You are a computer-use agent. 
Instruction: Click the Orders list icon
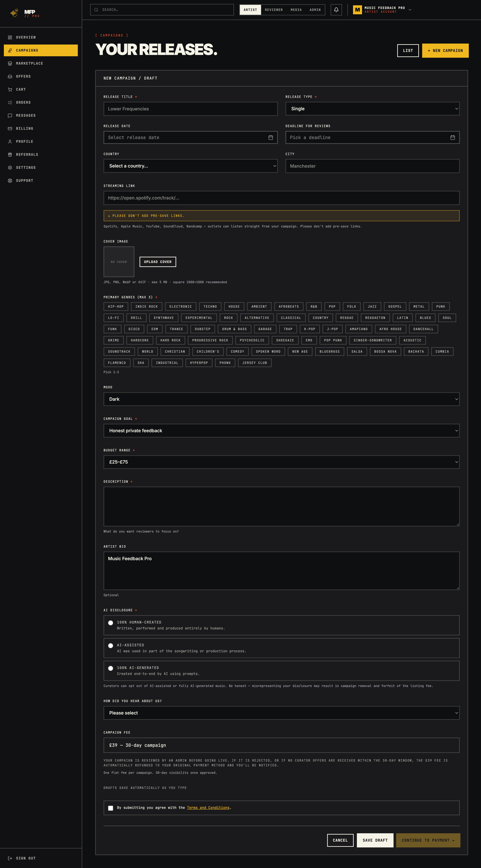point(10,102)
